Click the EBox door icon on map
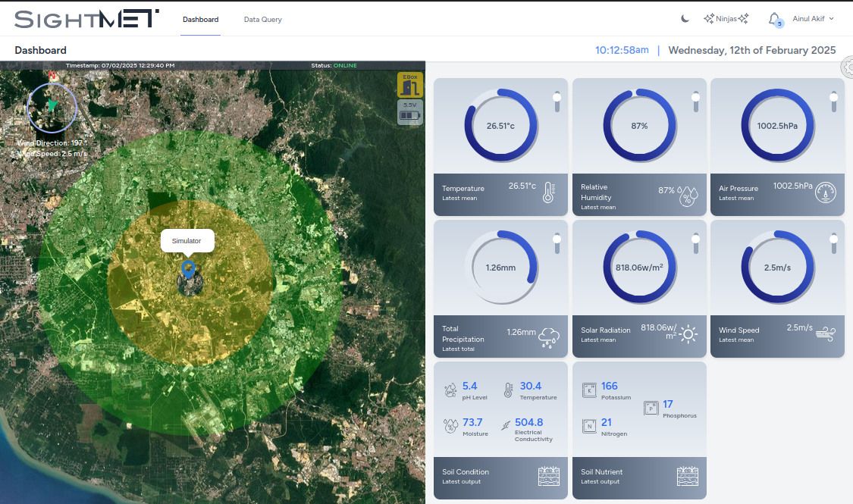Viewport: 853px width, 504px height. [409, 85]
